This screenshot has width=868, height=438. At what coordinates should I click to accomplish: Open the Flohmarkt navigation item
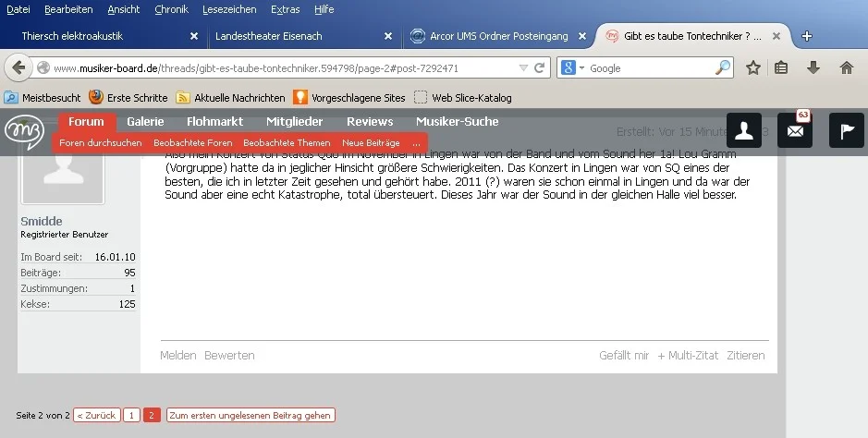[x=214, y=122]
